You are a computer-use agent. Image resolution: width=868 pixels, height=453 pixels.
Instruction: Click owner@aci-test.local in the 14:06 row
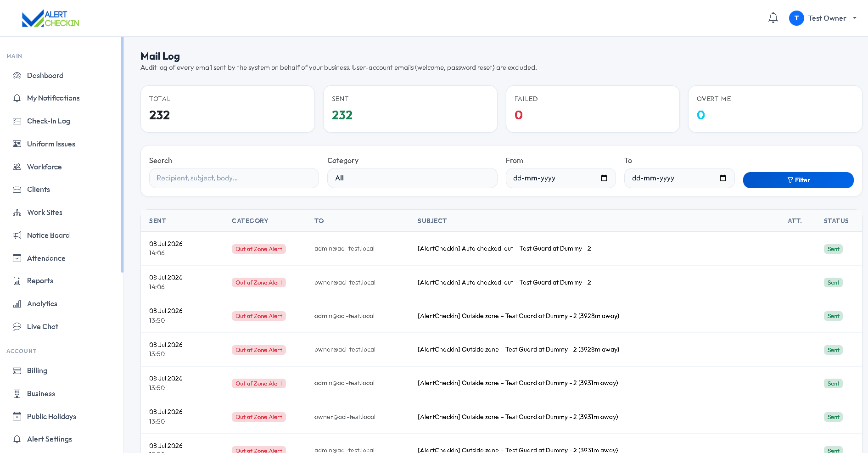345,282
